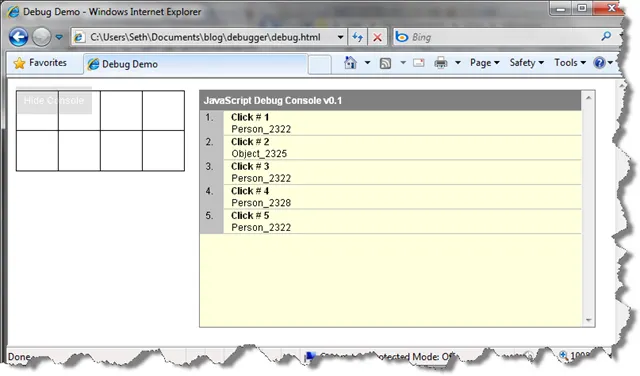Click the blue Help question icon

pyautogui.click(x=600, y=63)
